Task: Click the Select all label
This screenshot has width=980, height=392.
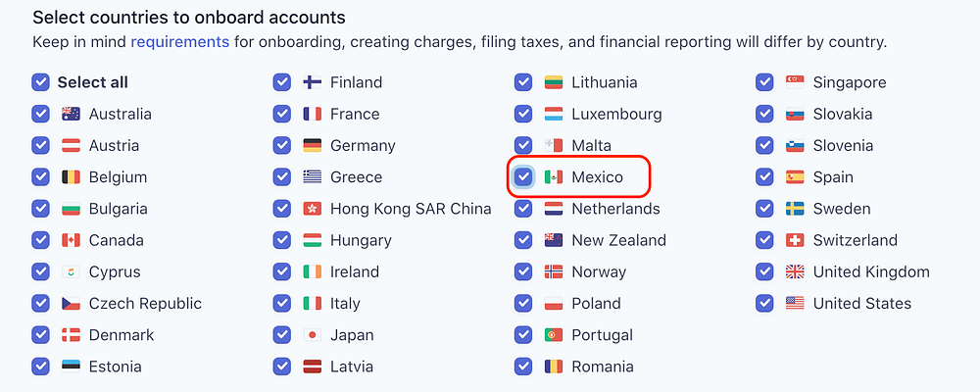Action: tap(93, 82)
